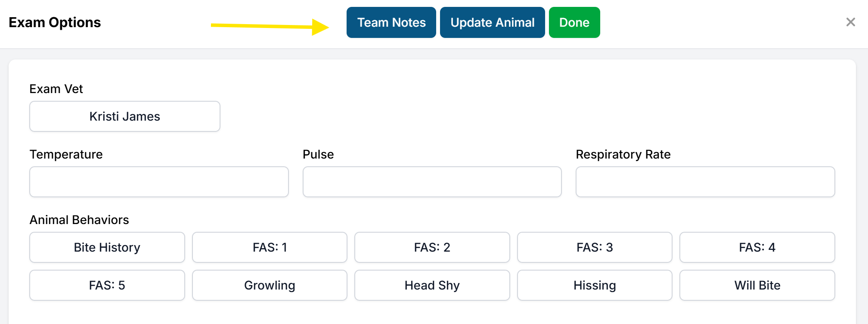Choose FAS: 2 behavior
868x324 pixels.
[432, 247]
